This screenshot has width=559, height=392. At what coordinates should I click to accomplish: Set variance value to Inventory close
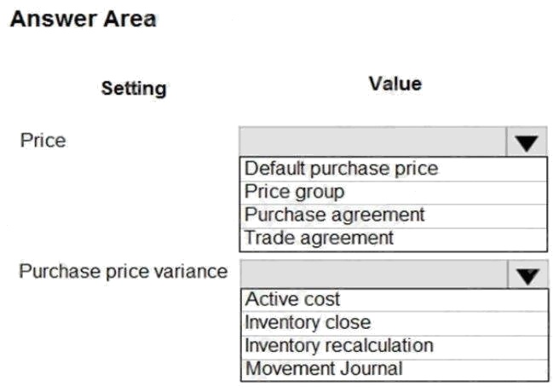pos(308,323)
